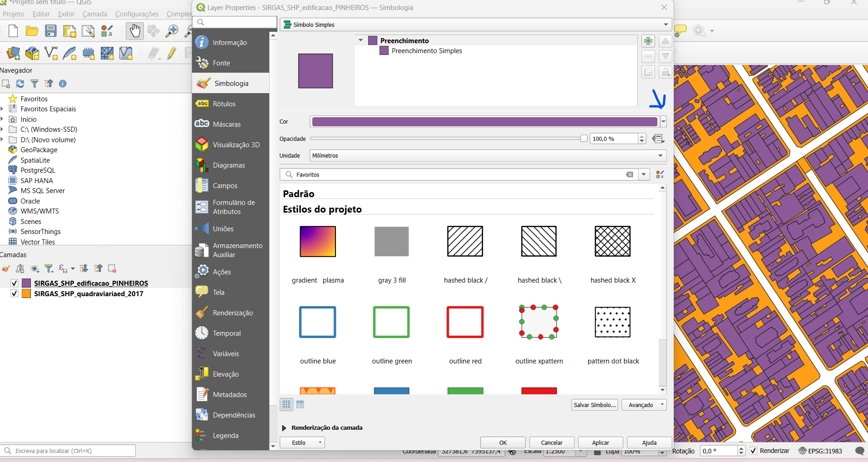Click the purple Cor color bar
The height and width of the screenshot is (462, 868).
pos(484,122)
